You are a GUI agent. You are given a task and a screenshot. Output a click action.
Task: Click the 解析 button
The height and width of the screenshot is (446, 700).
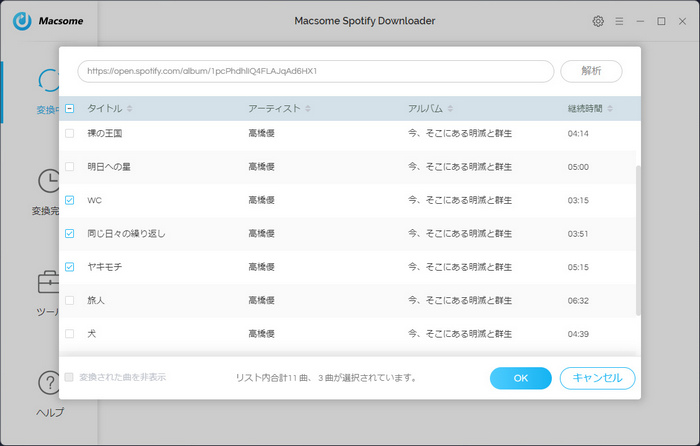591,71
